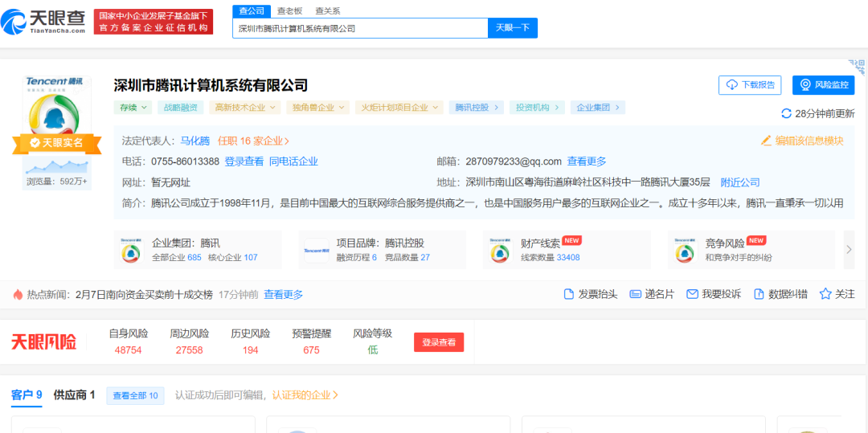Click the 下载报告 button

[x=750, y=85]
